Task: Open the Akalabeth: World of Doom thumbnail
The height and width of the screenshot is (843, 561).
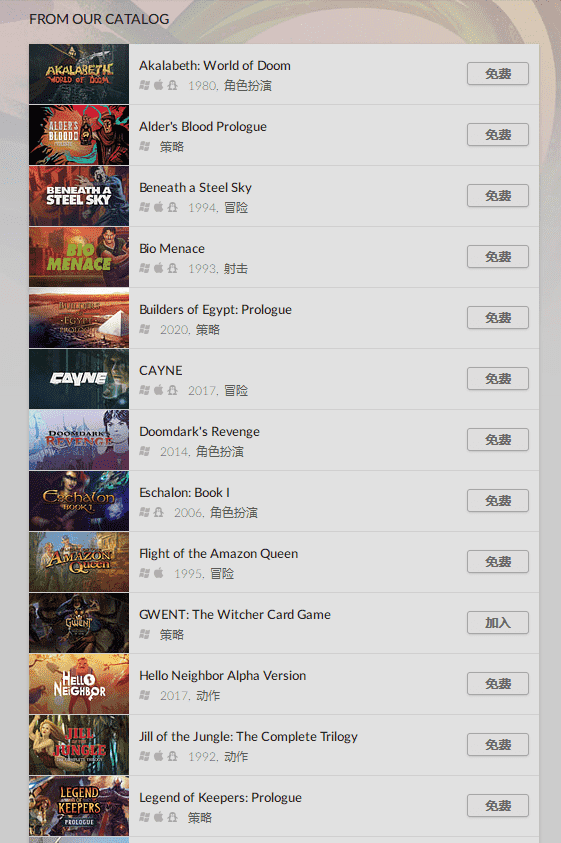Action: pos(79,74)
